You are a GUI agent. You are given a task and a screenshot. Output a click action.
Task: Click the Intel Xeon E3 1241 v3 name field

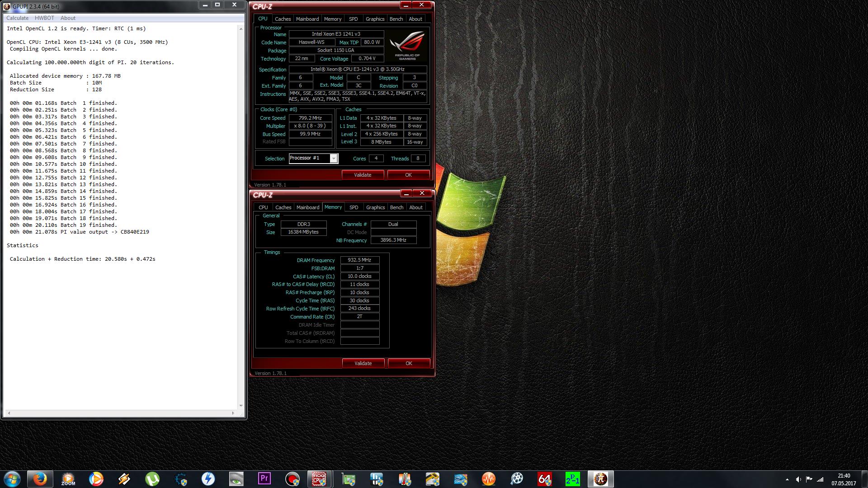(336, 34)
